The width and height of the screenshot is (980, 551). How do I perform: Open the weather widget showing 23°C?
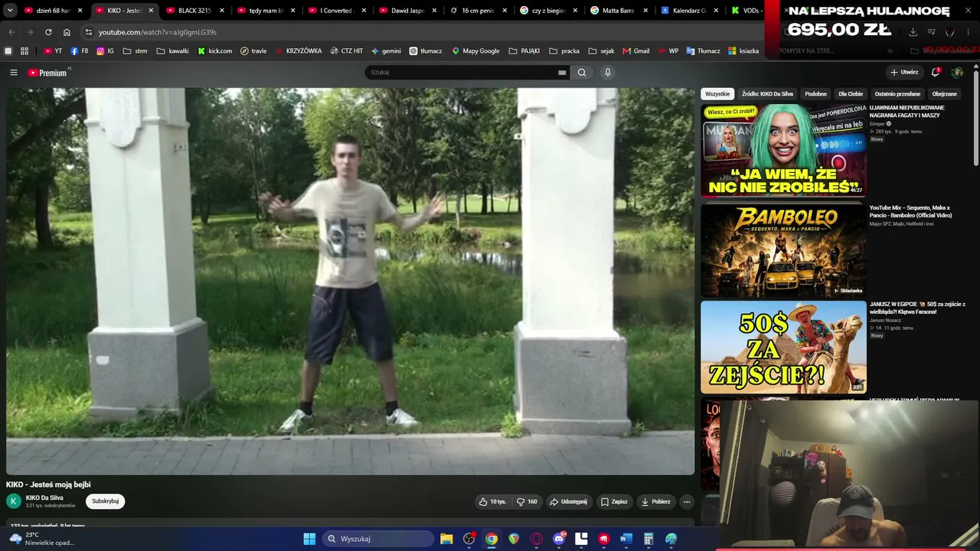[41, 539]
